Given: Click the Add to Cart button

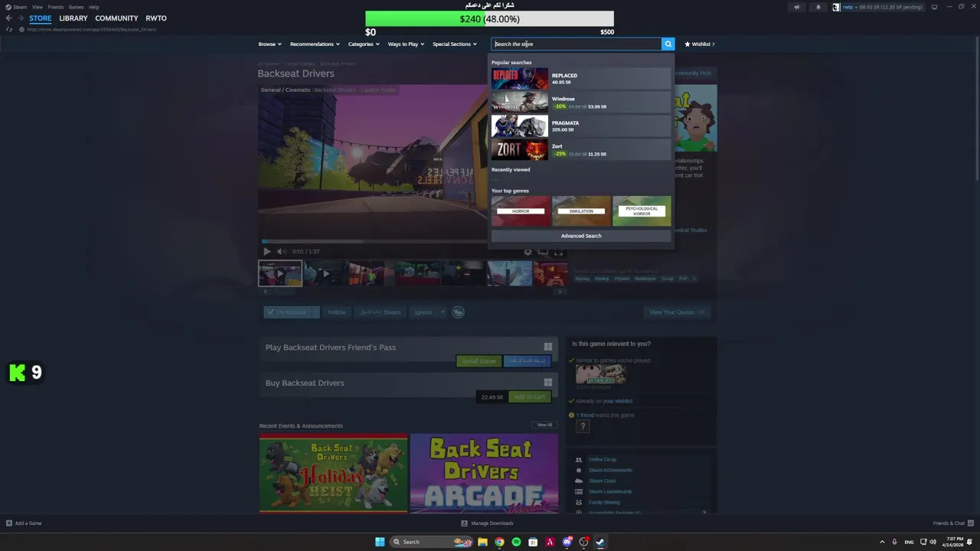Looking at the screenshot, I should click(529, 397).
